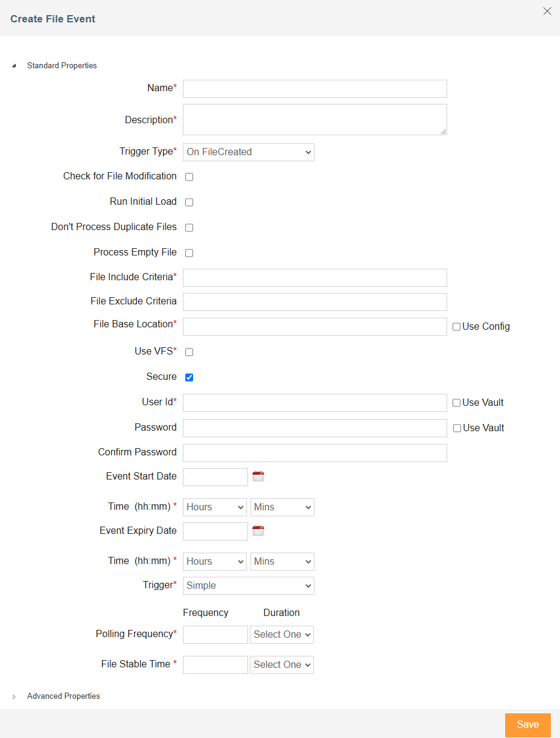Viewport: 560px width, 738px height.
Task: Click the File Include Criteria field
Action: tap(315, 278)
